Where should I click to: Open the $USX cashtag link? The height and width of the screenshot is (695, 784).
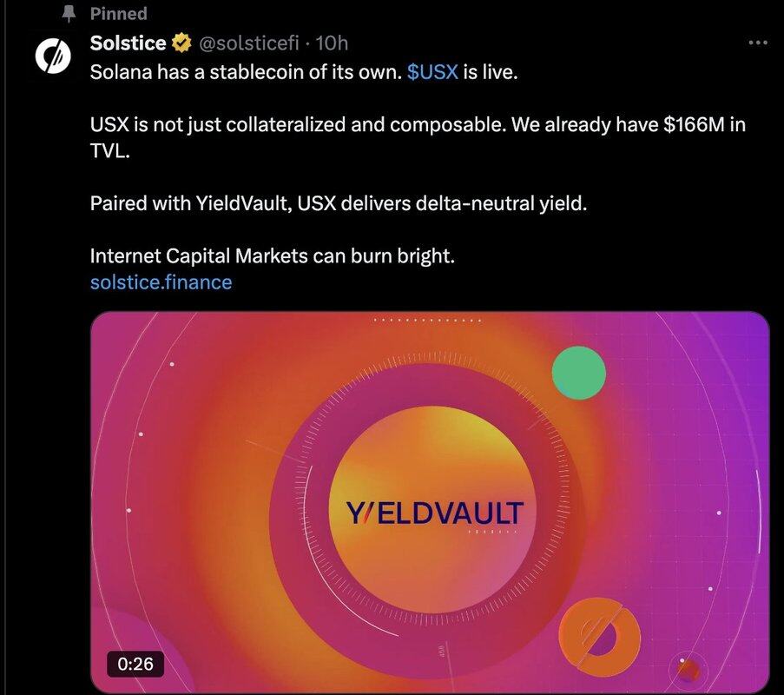[432, 71]
